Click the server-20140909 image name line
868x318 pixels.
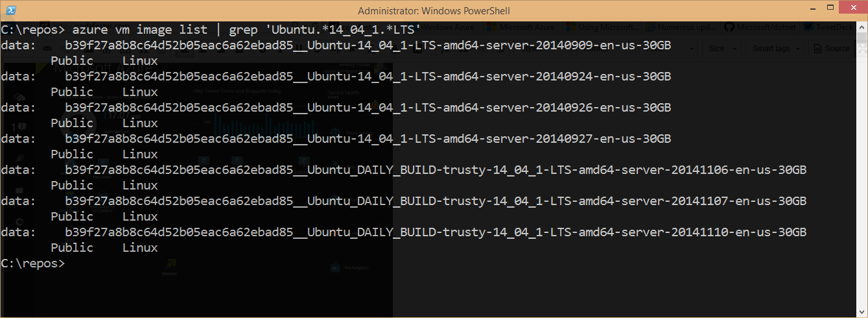point(368,45)
